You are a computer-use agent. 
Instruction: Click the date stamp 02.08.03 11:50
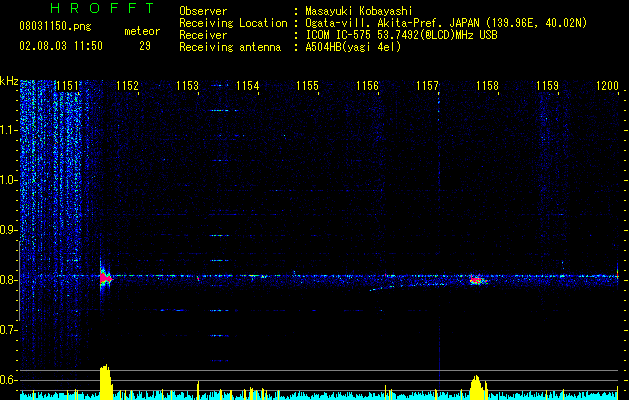coord(61,46)
